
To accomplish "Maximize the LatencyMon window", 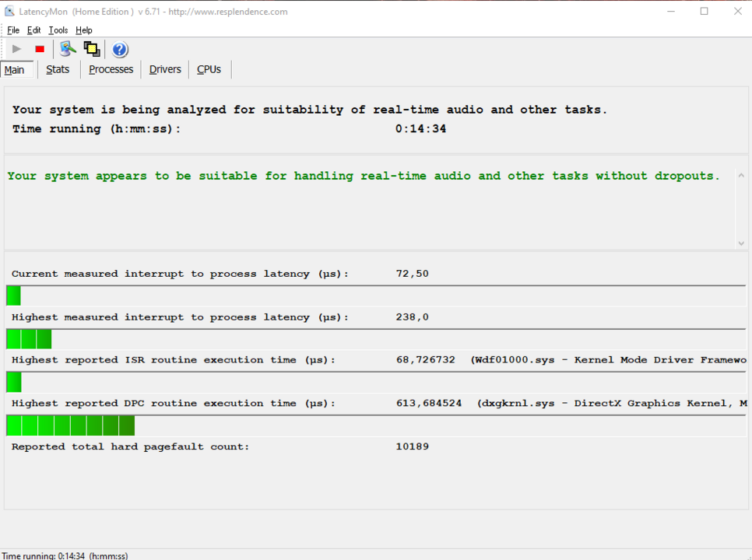I will [x=704, y=11].
